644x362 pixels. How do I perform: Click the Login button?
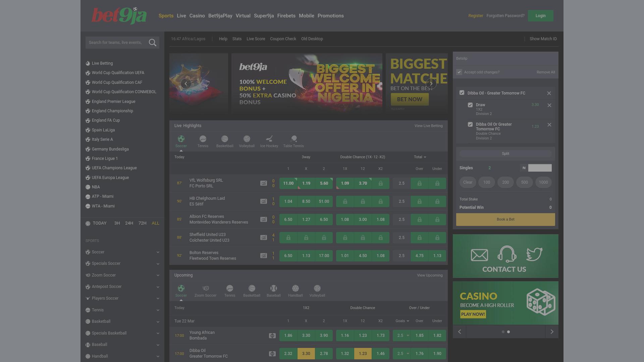[541, 16]
